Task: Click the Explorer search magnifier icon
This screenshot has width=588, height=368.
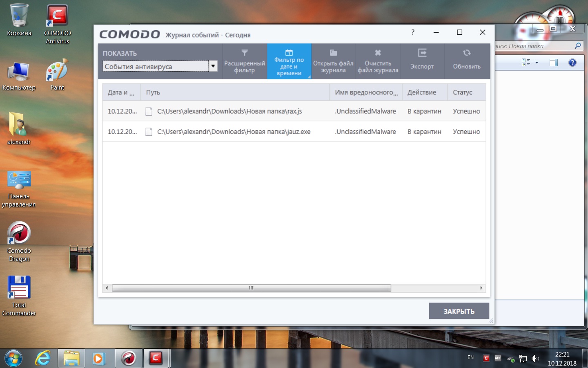Action: click(577, 46)
